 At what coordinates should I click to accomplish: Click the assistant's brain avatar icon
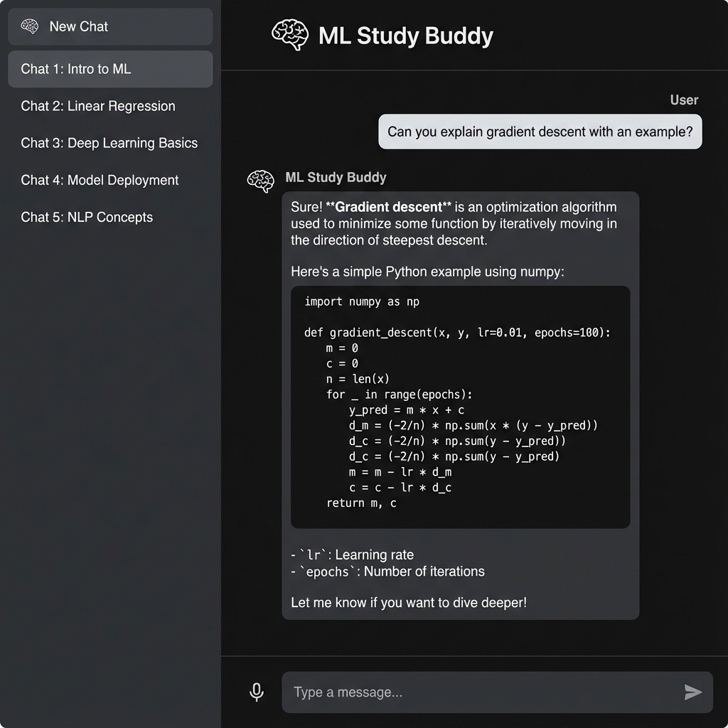click(260, 181)
